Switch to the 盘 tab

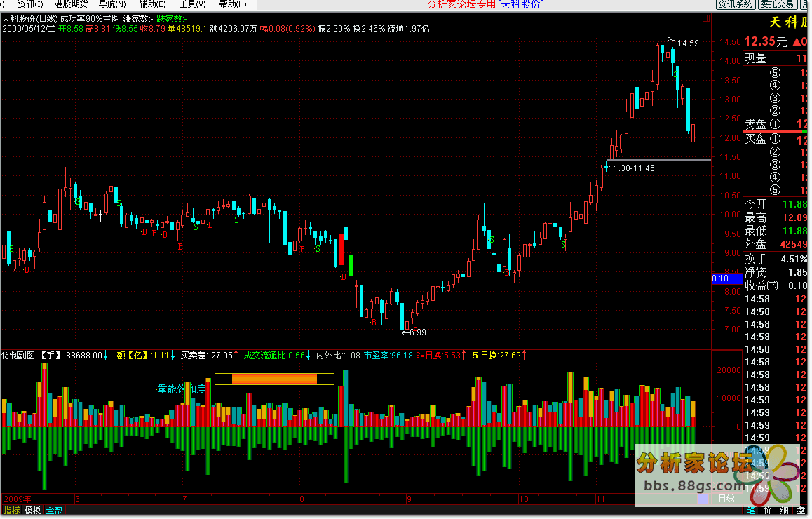tap(801, 511)
